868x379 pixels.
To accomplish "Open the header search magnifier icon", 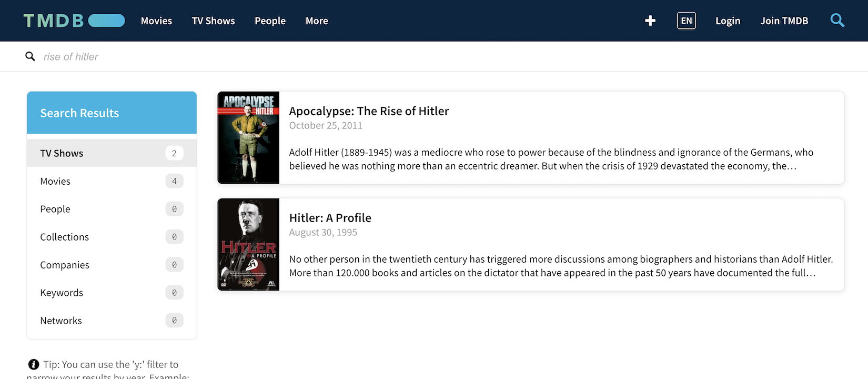I will pos(837,21).
